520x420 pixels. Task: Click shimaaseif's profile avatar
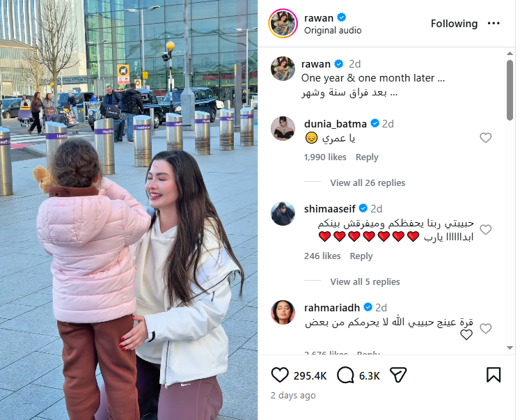click(x=283, y=213)
